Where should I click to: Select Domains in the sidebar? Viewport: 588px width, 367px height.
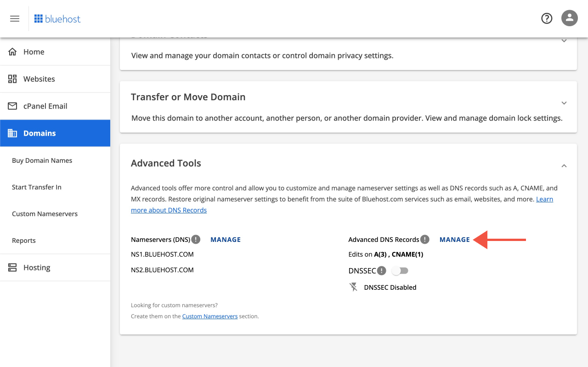pyautogui.click(x=40, y=133)
